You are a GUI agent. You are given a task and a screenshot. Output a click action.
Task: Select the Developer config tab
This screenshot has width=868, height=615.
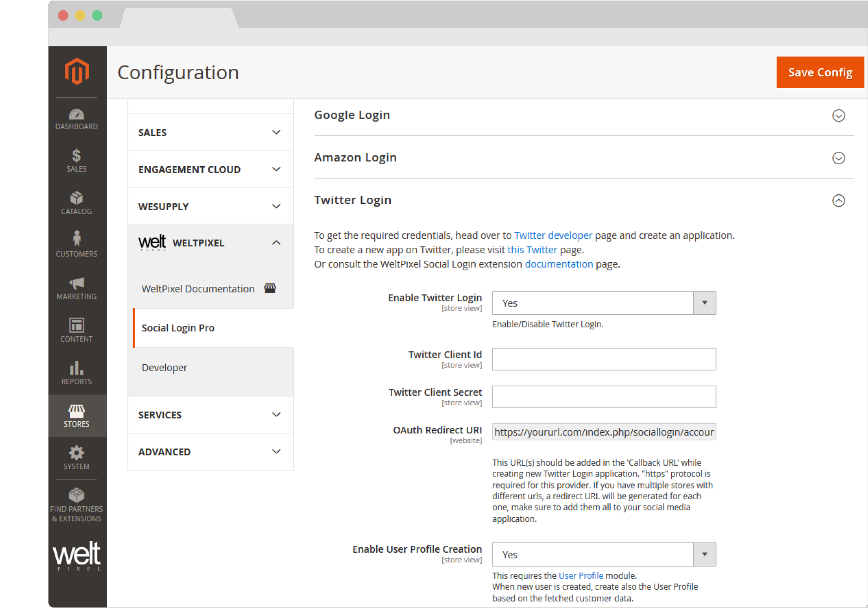tap(165, 368)
